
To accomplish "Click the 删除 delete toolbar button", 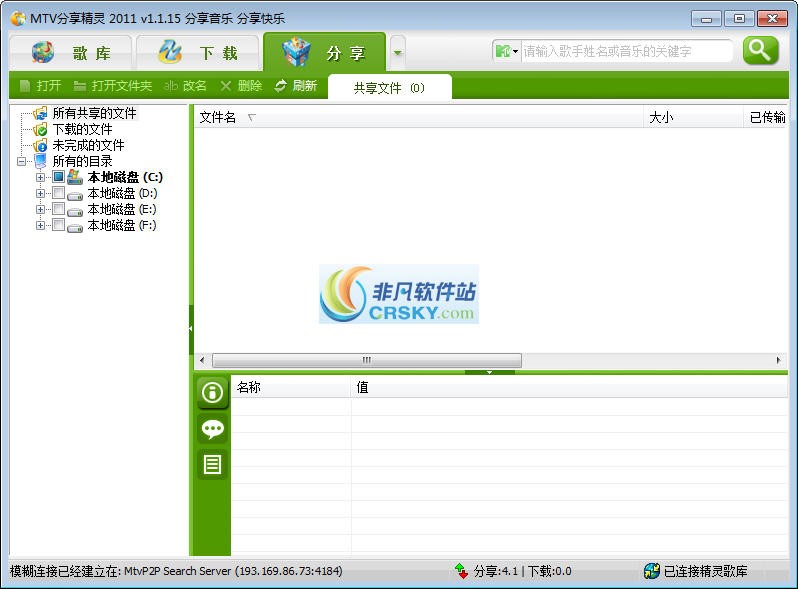I will [x=241, y=86].
